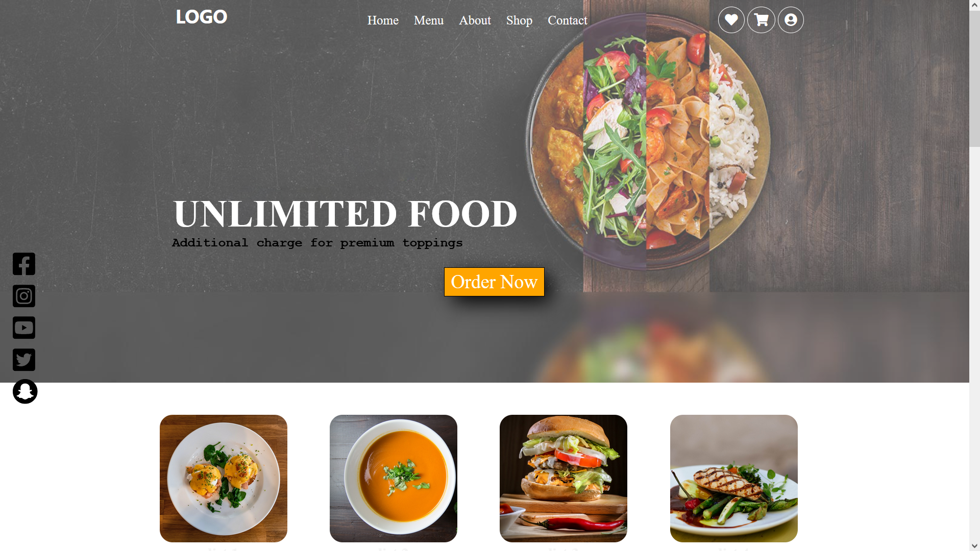The height and width of the screenshot is (551, 980).
Task: Open the Menu nav link
Action: click(429, 20)
